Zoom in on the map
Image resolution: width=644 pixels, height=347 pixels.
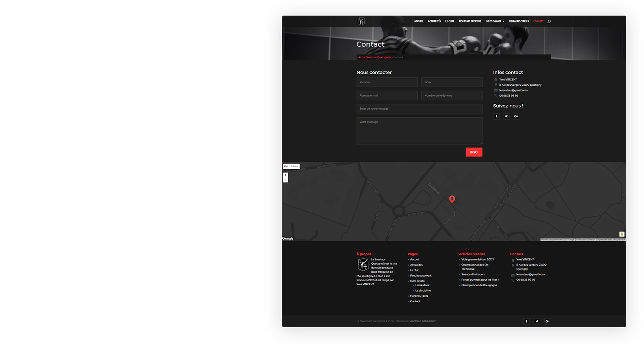pos(285,175)
